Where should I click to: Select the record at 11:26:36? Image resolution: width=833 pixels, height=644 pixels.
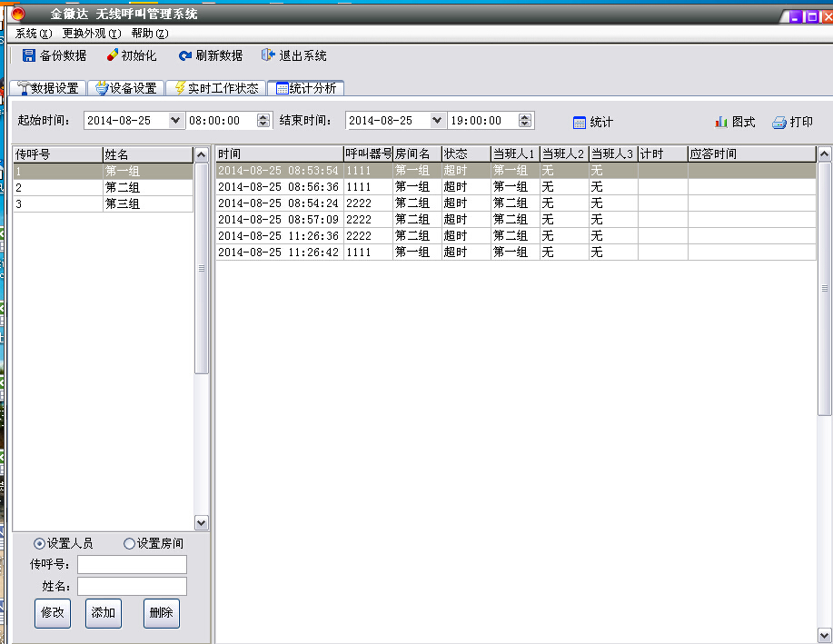click(516, 236)
